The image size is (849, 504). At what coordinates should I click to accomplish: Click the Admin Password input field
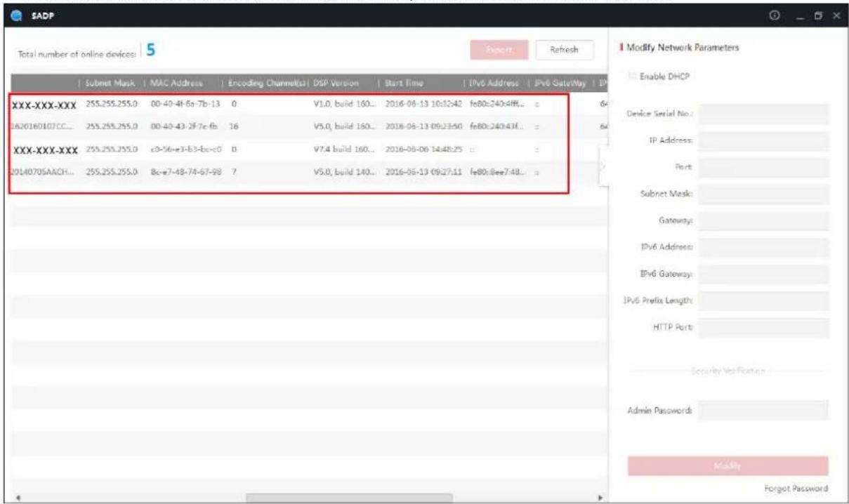[x=763, y=410]
